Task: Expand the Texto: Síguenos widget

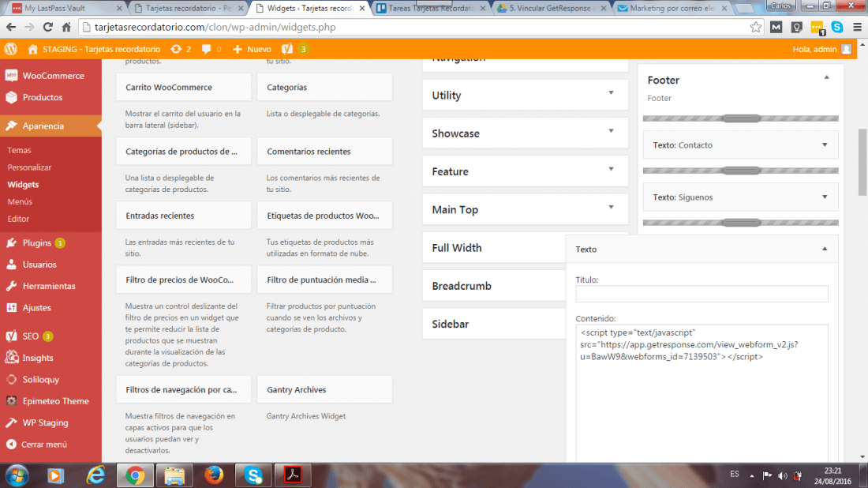Action: coord(825,197)
